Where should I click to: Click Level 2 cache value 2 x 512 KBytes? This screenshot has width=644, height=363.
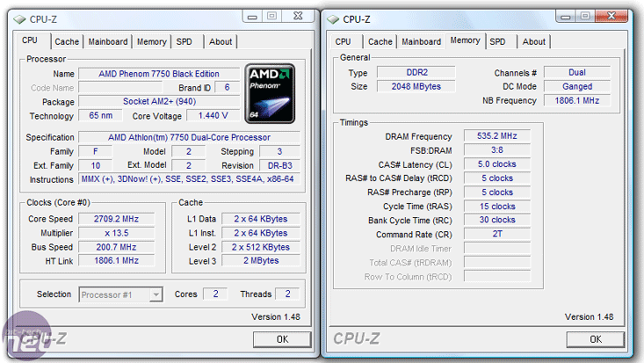click(261, 247)
